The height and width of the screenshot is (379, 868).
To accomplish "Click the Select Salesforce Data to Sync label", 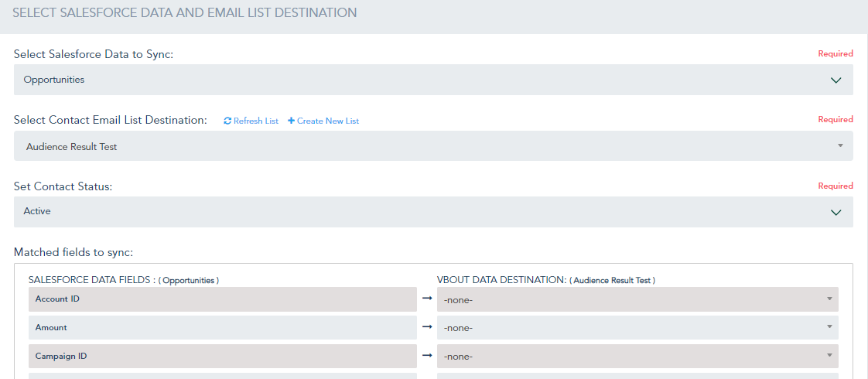I will pyautogui.click(x=94, y=54).
